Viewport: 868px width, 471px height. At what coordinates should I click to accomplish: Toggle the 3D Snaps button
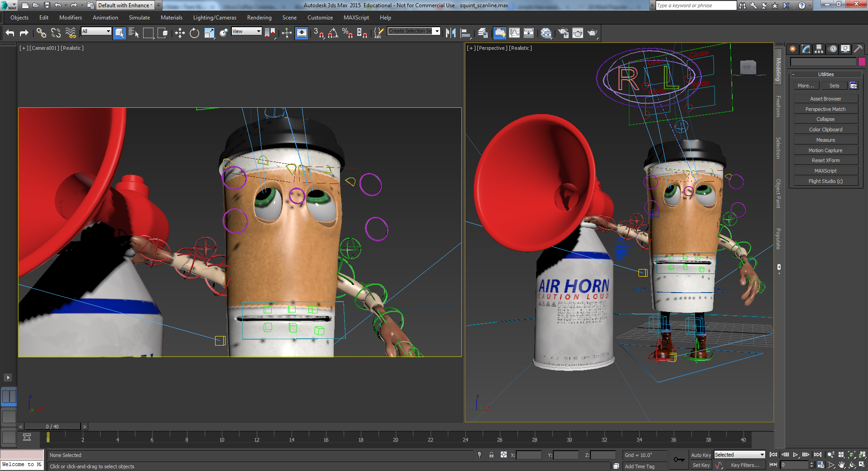tap(319, 33)
